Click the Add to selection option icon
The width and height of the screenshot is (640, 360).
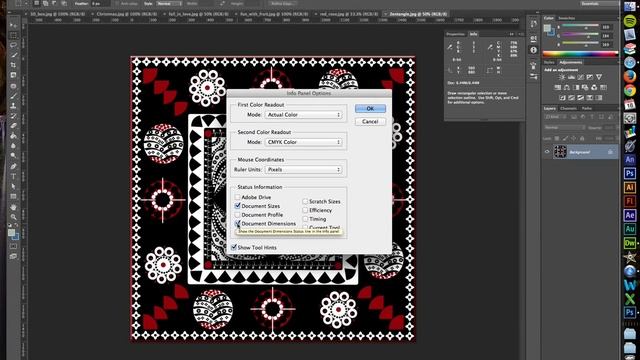pyautogui.click(x=45, y=3)
